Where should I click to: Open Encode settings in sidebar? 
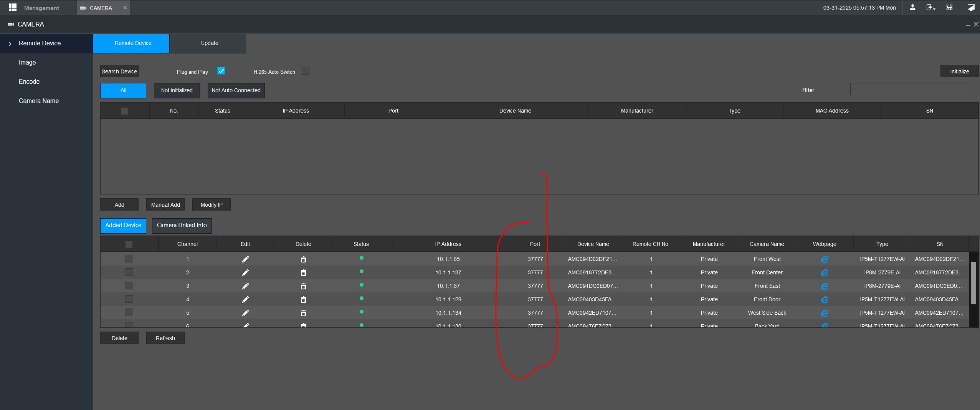click(x=29, y=81)
